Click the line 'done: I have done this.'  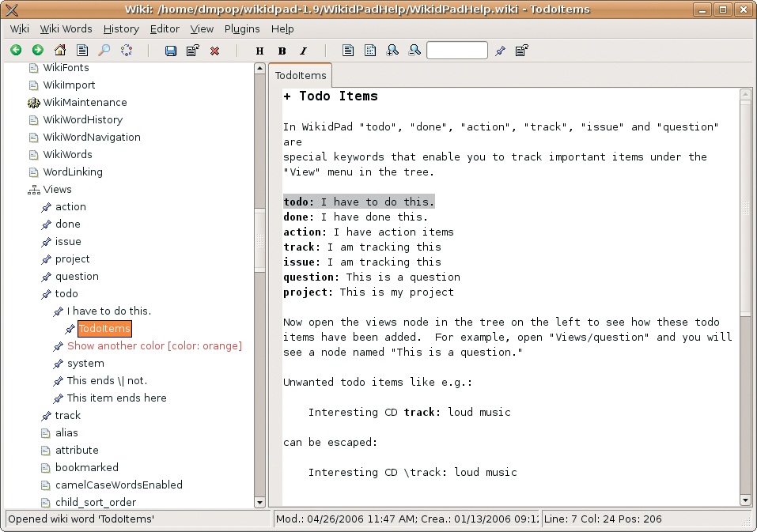[x=355, y=217]
